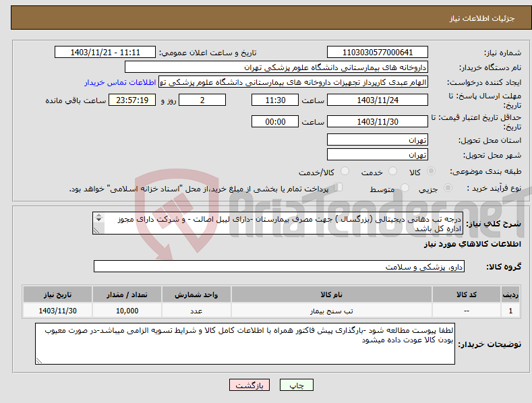Viewport: 532px width, 403px height.
Task: Click the گروه کالا field
Action: pos(279,267)
